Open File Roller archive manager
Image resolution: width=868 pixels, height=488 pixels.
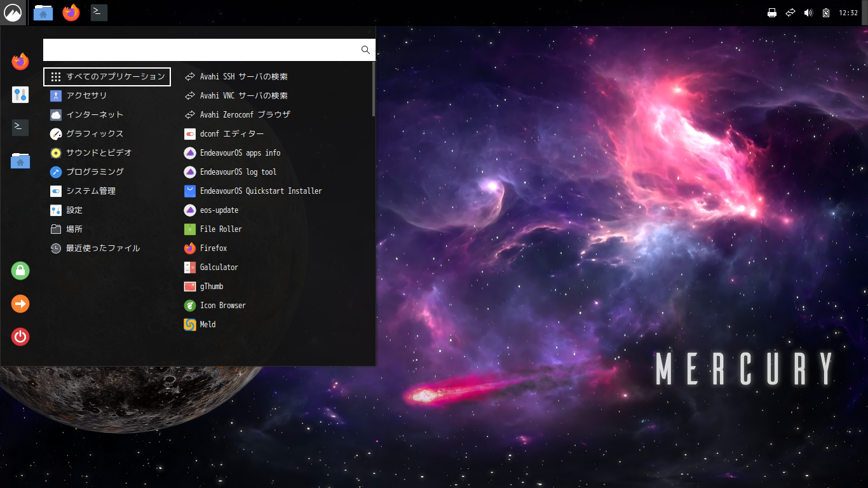coord(274,229)
